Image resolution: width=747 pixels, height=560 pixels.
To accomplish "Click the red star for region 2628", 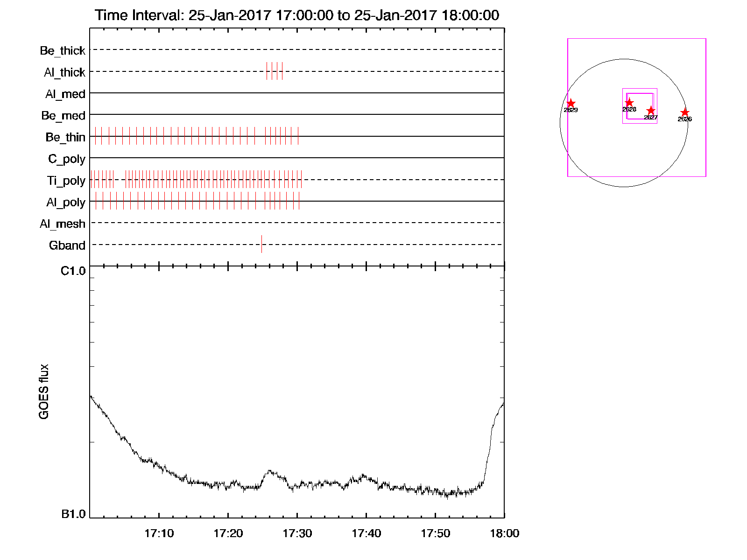I will tap(629, 103).
